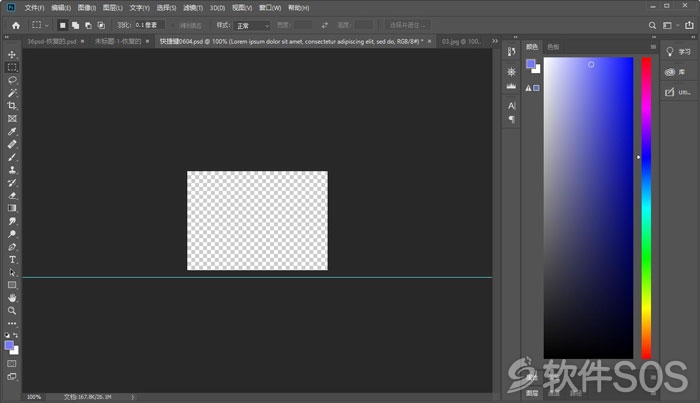Open the 滤镜 menu
The width and height of the screenshot is (700, 403).
click(193, 8)
